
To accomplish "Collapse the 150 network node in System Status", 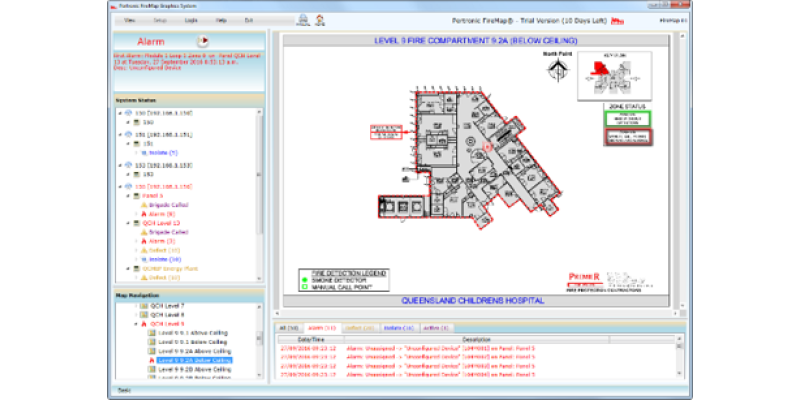I will [x=120, y=112].
